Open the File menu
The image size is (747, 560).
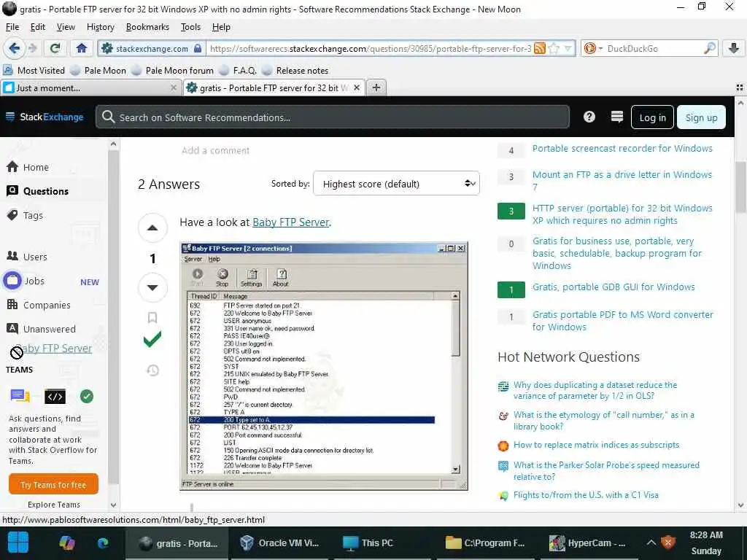tap(12, 27)
